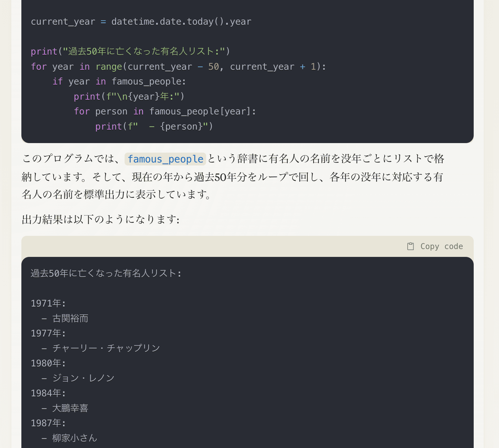Click the for year in range code line
Image resolution: width=499 pixels, height=448 pixels.
[x=178, y=67]
